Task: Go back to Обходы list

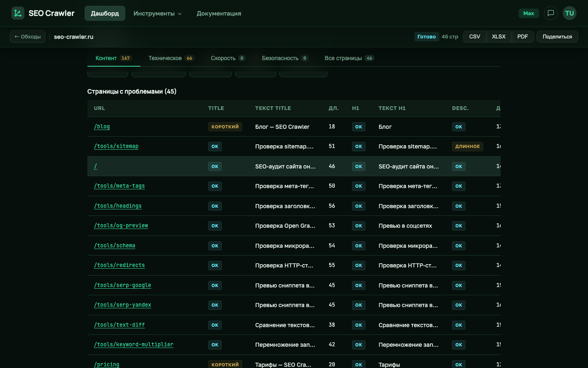Action: (x=27, y=37)
